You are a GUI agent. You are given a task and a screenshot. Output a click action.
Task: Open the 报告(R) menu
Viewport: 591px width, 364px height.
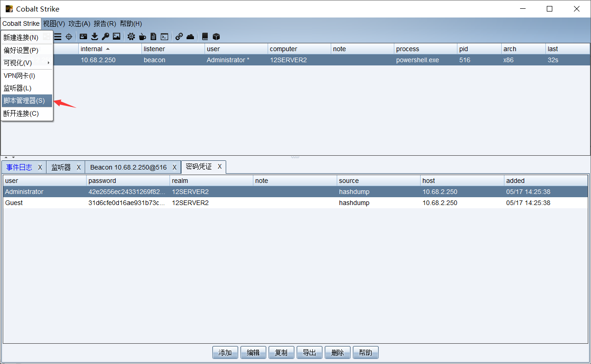105,23
